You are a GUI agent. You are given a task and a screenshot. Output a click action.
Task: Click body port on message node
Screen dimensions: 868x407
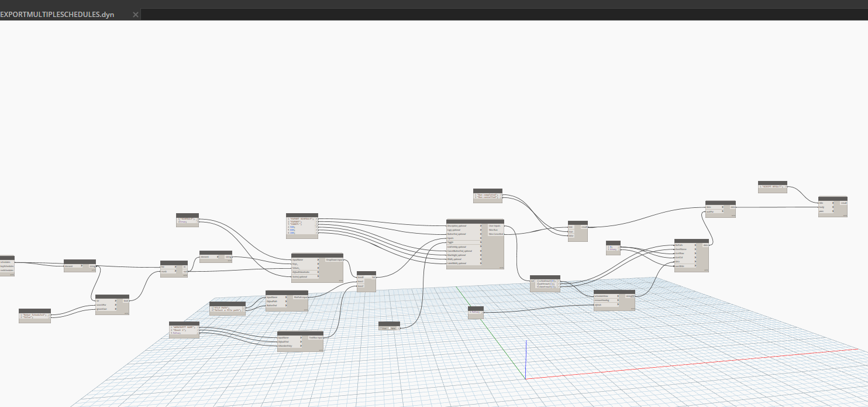825,207
